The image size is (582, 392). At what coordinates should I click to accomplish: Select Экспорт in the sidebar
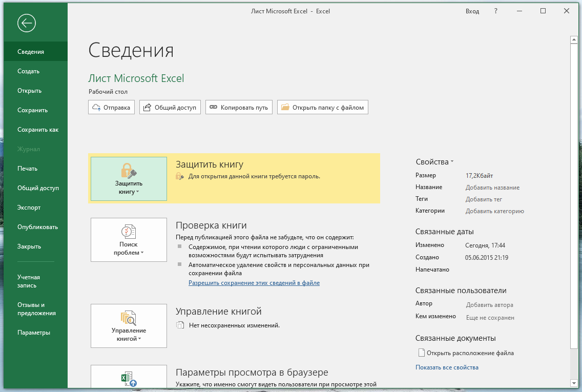pyautogui.click(x=36, y=208)
